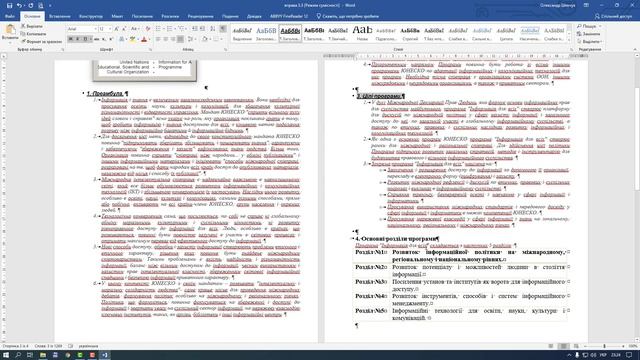Clear all formatting icon in Font group
Screen dimensions: 640x360
(x=148, y=29)
